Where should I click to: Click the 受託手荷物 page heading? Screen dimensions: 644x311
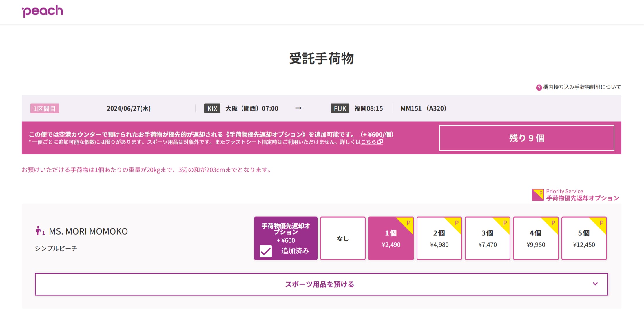(x=322, y=58)
